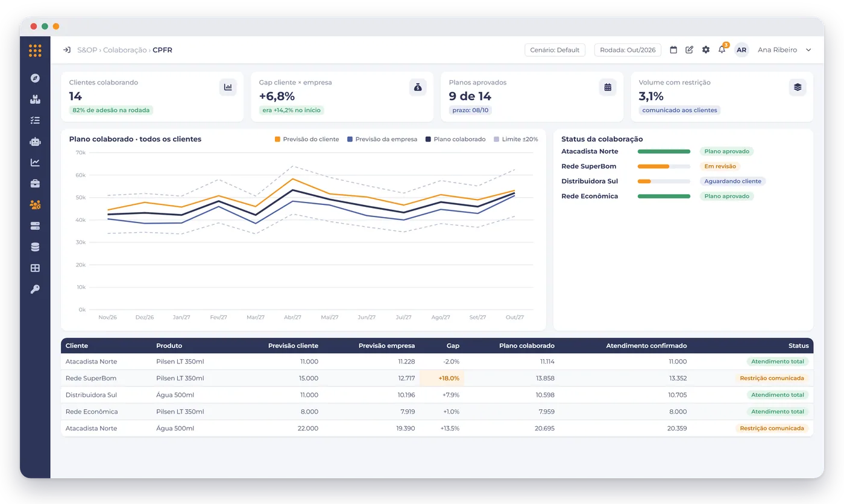844x504 pixels.
Task: Open the robot icon in the sidebar
Action: [35, 141]
